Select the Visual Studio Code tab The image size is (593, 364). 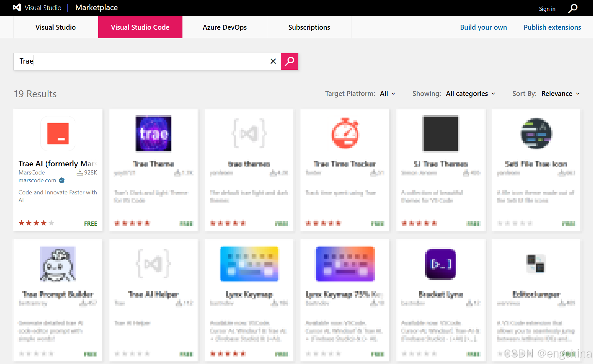click(x=140, y=27)
